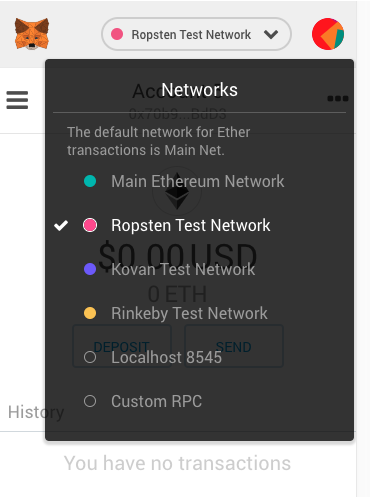
Task: Open the three-dot account options menu
Action: [338, 98]
